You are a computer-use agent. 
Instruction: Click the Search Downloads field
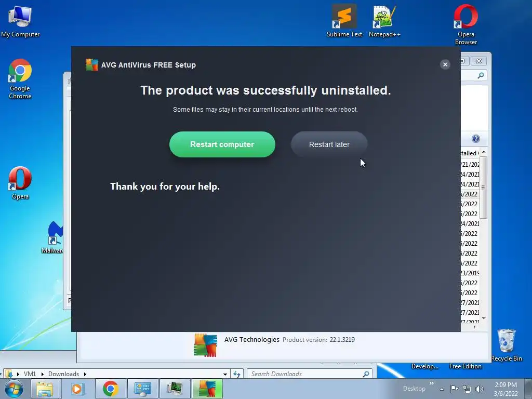click(310, 374)
